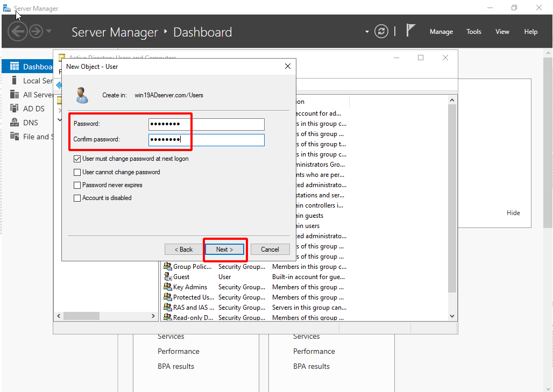Select Local Server in the sidebar
The width and height of the screenshot is (553, 392).
point(27,81)
